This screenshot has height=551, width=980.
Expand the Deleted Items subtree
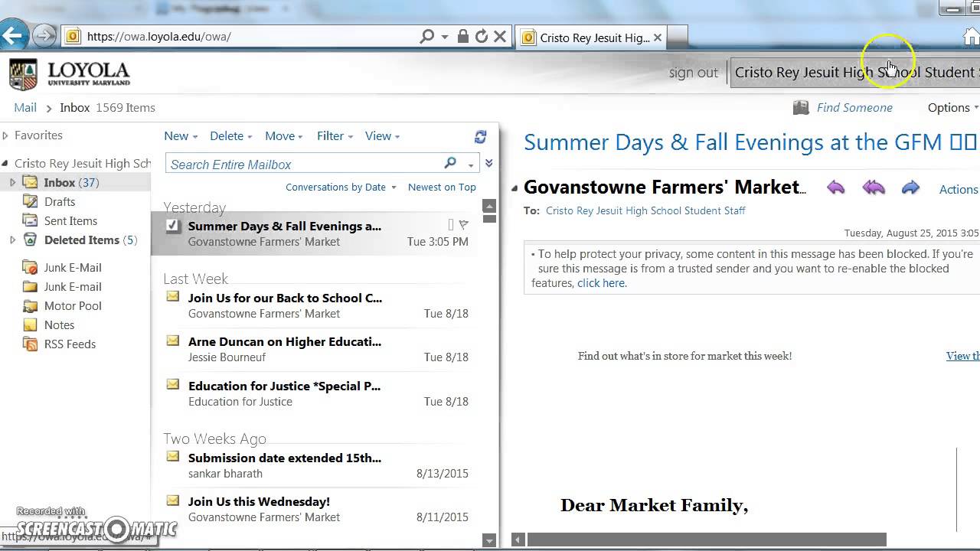pyautogui.click(x=12, y=240)
